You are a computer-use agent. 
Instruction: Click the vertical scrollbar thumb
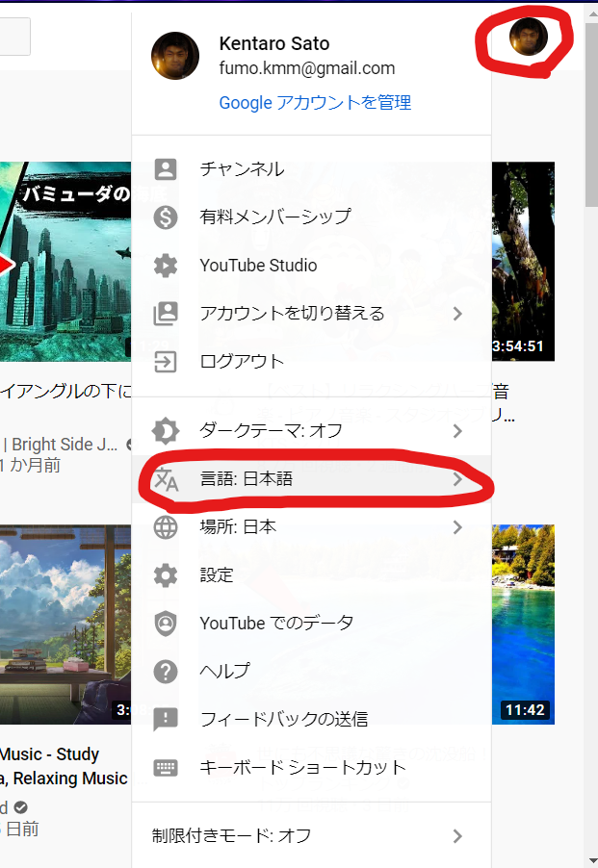click(591, 115)
